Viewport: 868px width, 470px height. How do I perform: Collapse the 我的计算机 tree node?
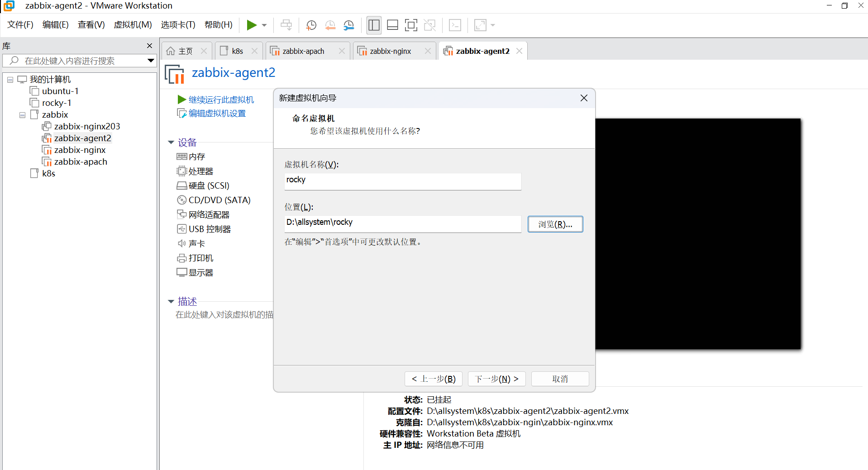tap(10, 80)
